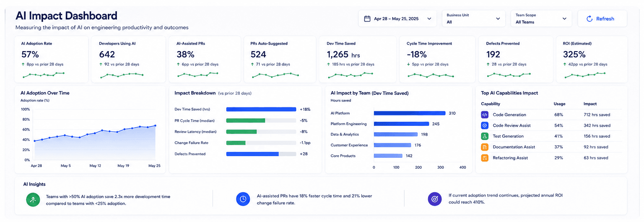This screenshot has height=222, width=644.
Task: Click the Platform Engineering team bar
Action: (401, 124)
